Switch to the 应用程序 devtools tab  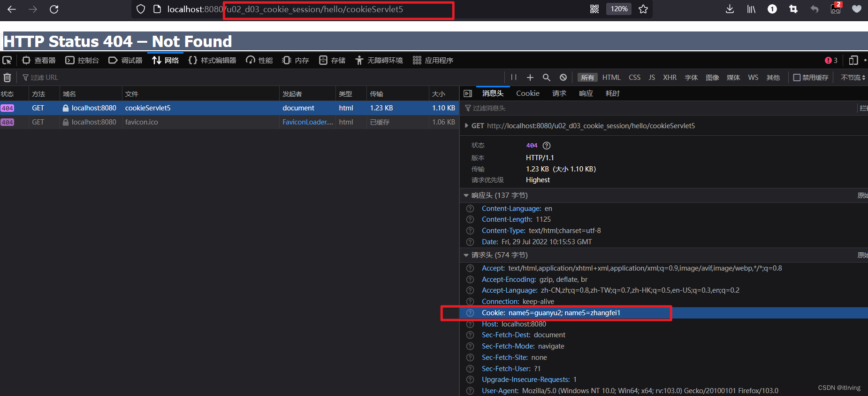433,60
